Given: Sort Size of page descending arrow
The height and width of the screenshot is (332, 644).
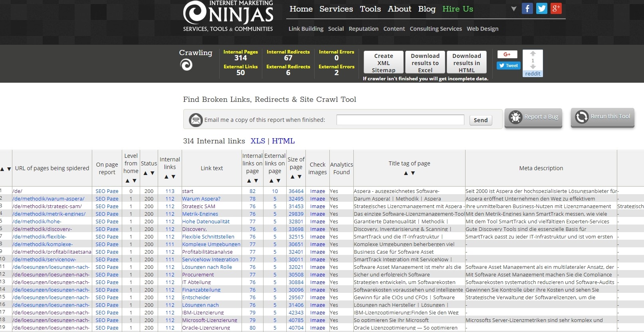Looking at the screenshot, I should pos(299,177).
